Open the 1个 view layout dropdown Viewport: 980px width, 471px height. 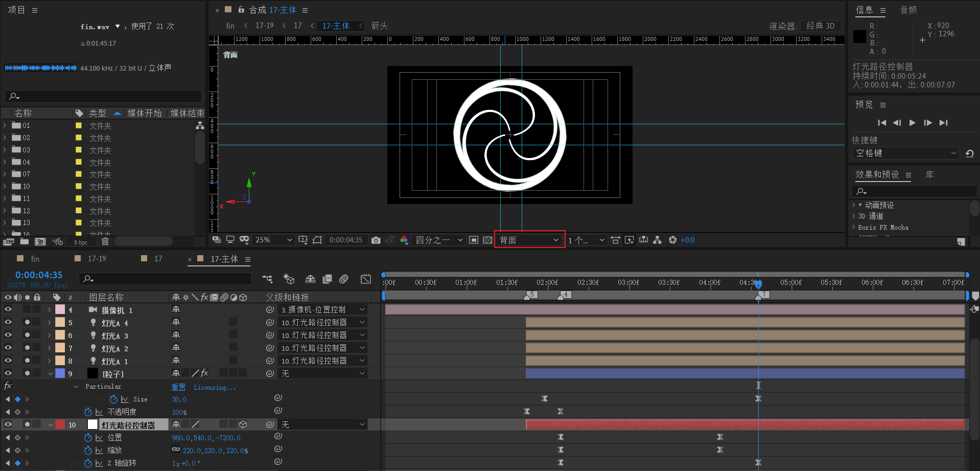(x=586, y=240)
